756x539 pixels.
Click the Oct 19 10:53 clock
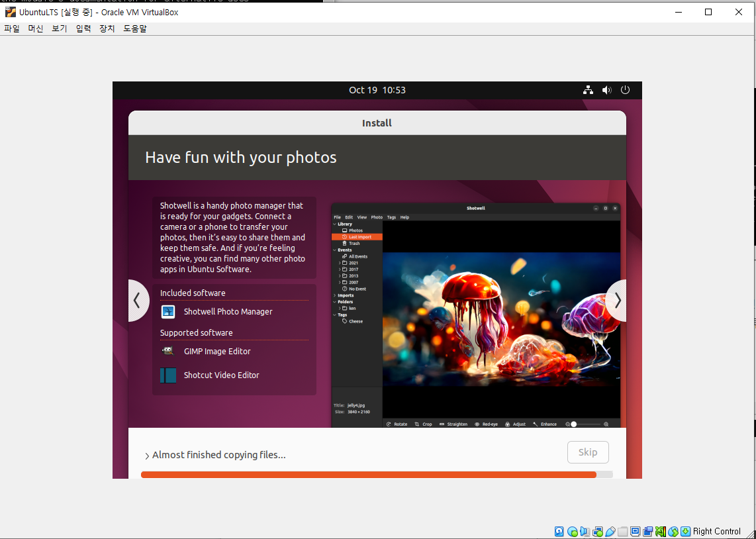pos(377,90)
